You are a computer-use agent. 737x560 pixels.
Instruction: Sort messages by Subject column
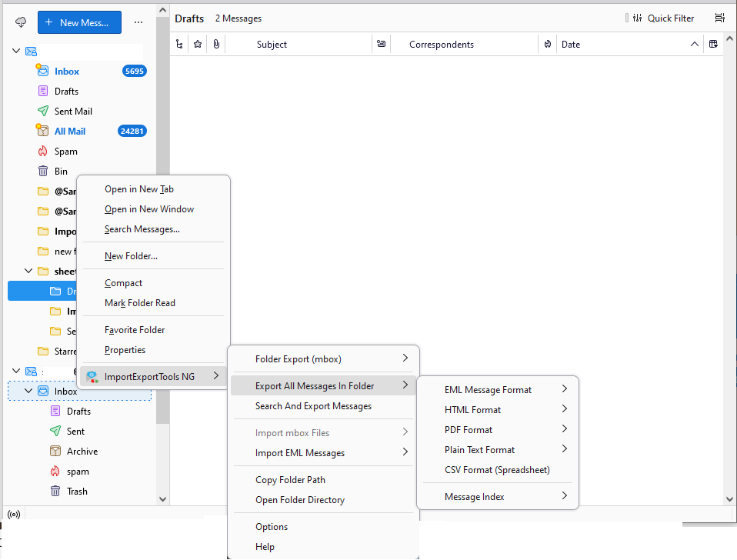pos(298,44)
